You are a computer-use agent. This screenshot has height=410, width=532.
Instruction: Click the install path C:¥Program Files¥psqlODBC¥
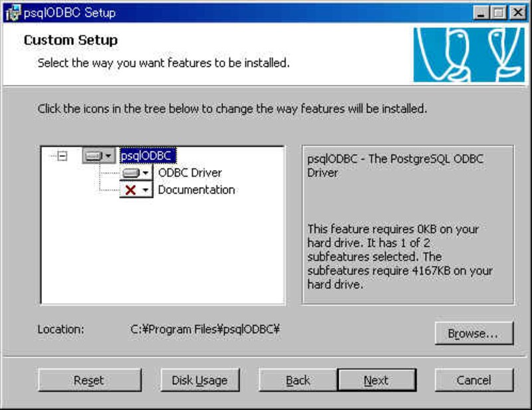205,330
